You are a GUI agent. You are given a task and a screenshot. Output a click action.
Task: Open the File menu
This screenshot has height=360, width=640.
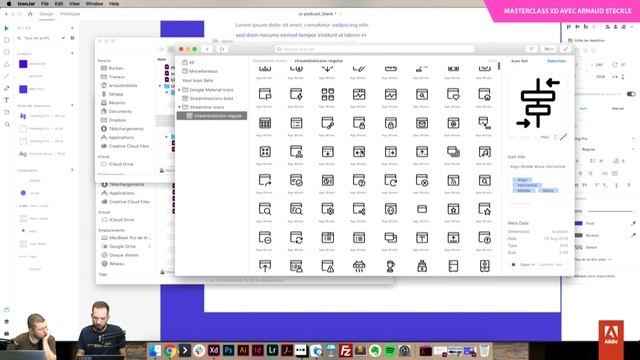tap(45, 4)
